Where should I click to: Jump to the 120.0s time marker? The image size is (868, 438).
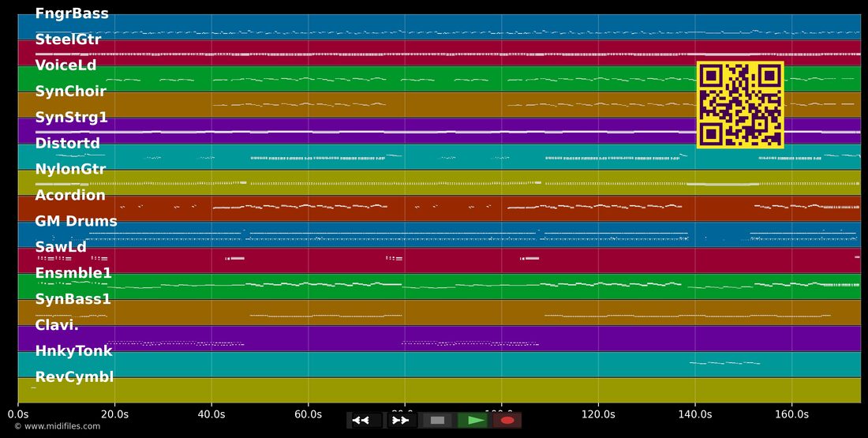tap(598, 414)
